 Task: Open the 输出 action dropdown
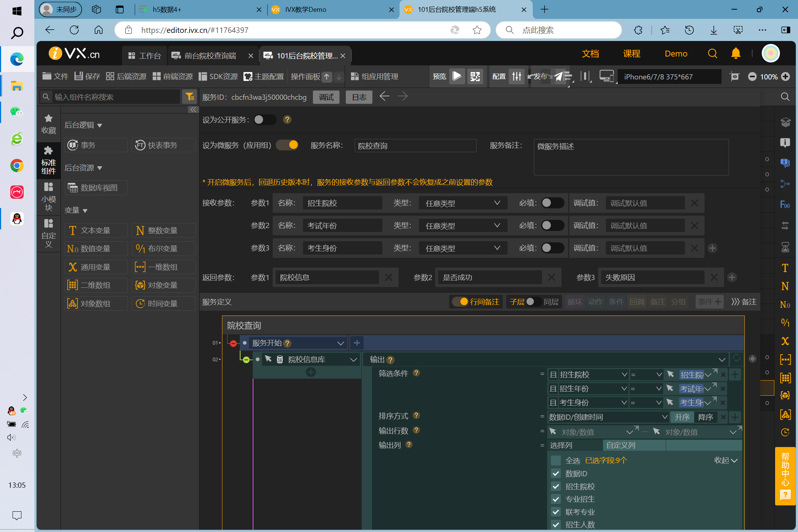[x=722, y=359]
